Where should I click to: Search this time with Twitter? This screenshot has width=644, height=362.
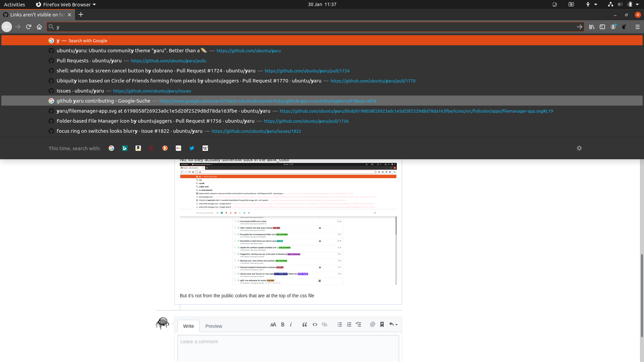(x=192, y=148)
